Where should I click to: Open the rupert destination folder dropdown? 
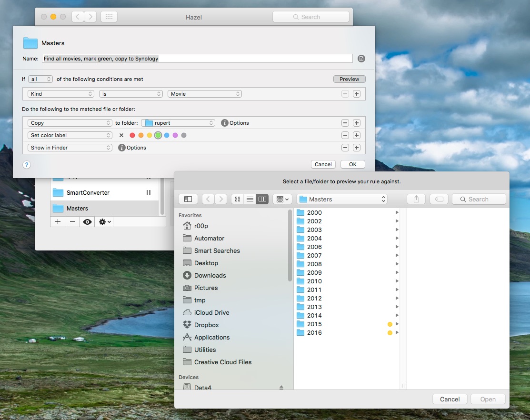pos(178,123)
